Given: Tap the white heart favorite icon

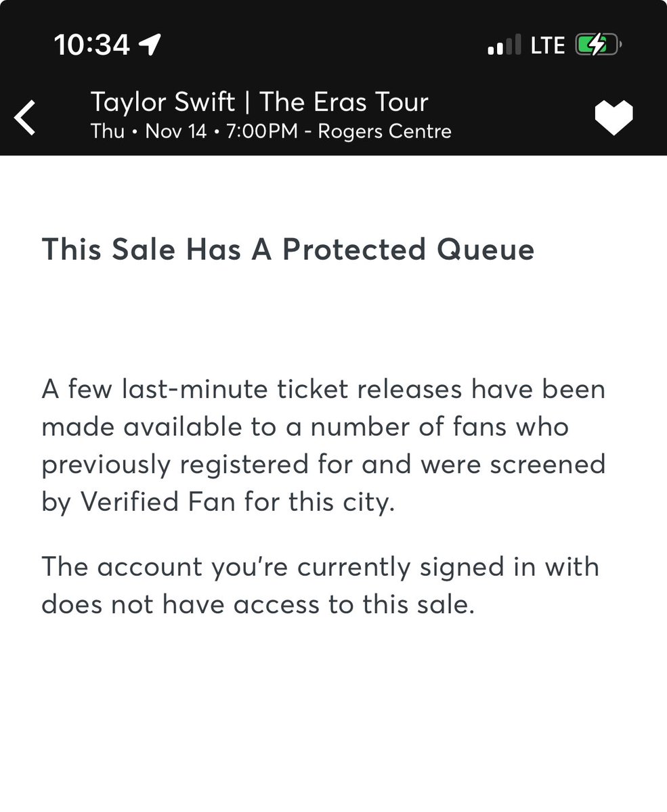Looking at the screenshot, I should (x=614, y=118).
